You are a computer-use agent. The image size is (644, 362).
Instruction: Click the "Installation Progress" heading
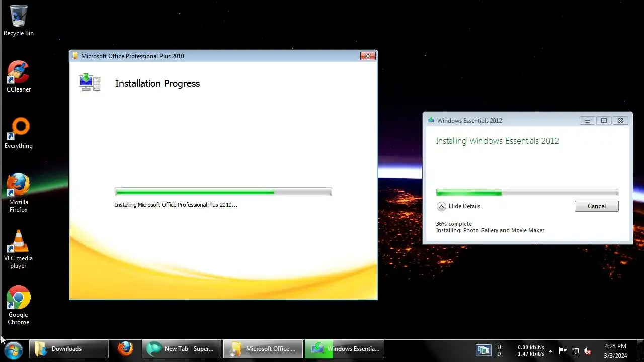[157, 84]
